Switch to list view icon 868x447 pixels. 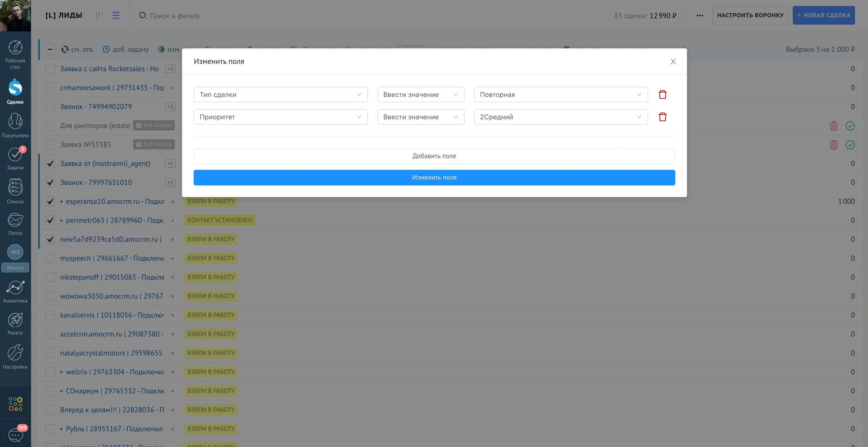coord(116,16)
